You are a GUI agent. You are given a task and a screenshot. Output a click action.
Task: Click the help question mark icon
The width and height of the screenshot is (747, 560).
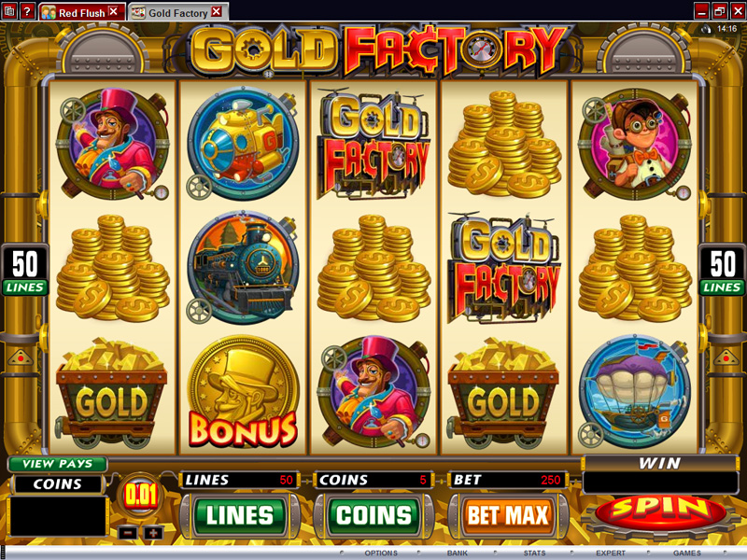click(x=27, y=11)
